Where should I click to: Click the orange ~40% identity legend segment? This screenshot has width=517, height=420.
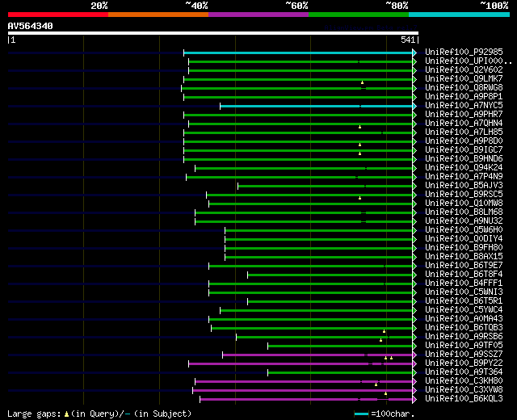pos(158,15)
